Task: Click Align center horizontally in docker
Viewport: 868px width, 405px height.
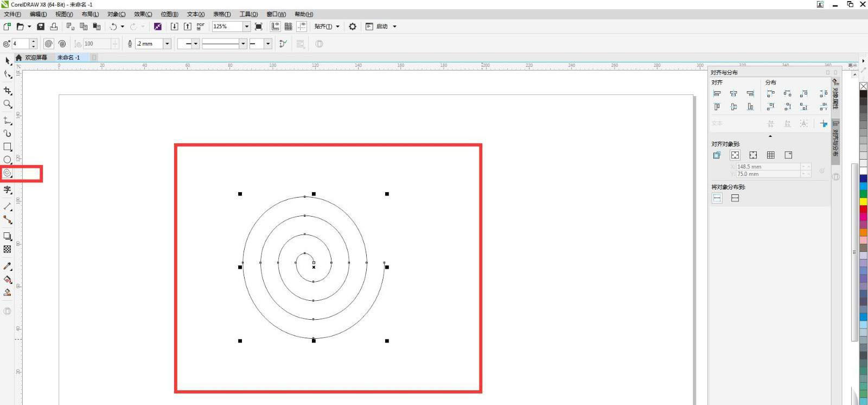Action: click(x=733, y=93)
